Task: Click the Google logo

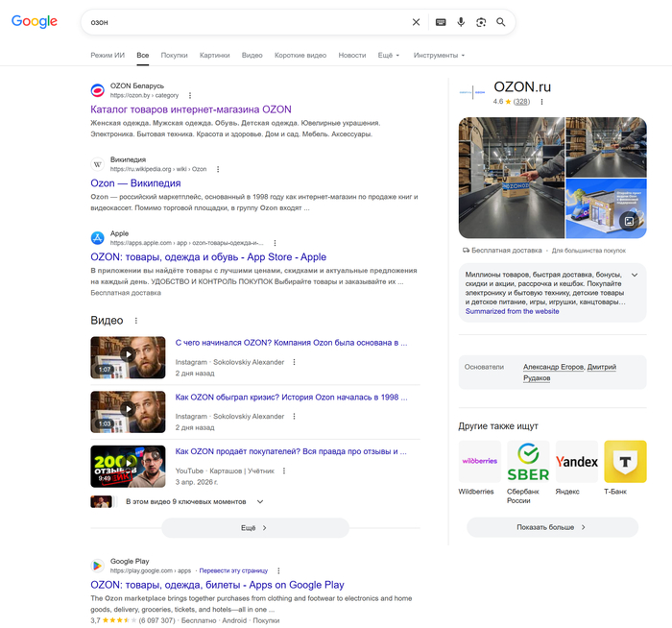Action: [x=35, y=21]
